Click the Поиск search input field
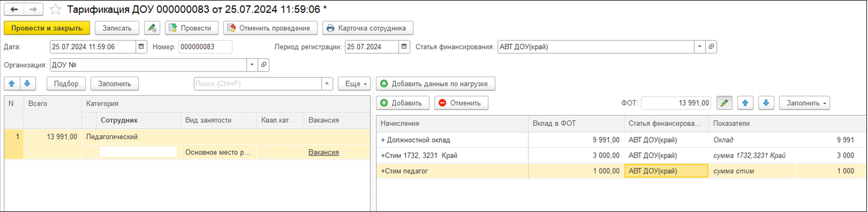 [257, 84]
